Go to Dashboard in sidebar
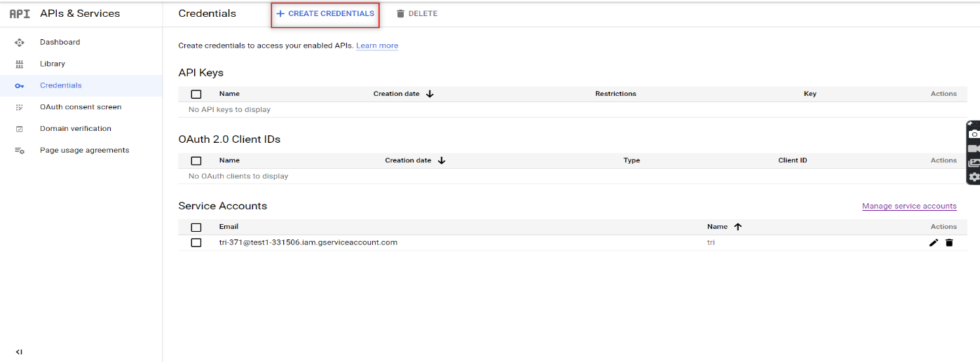Image resolution: width=980 pixels, height=362 pixels. tap(60, 42)
